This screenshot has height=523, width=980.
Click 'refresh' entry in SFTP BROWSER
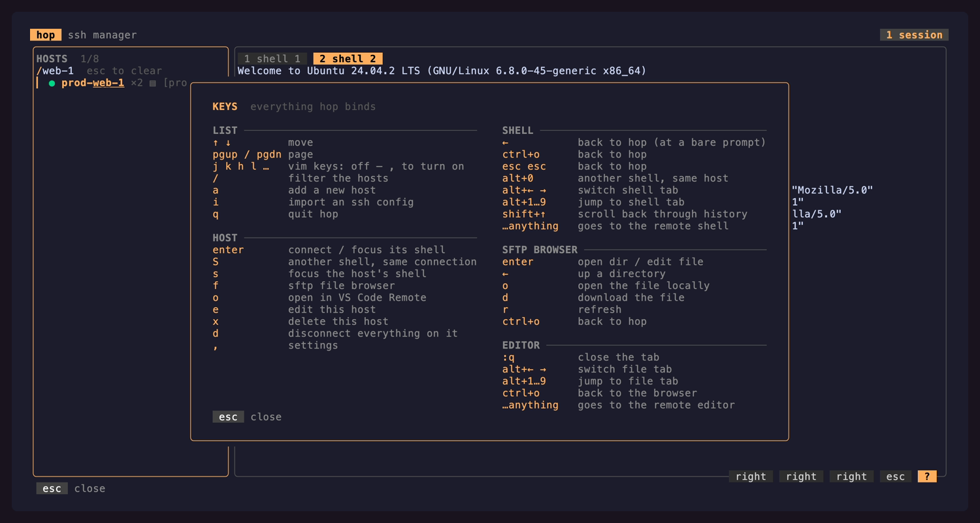pyautogui.click(x=600, y=309)
